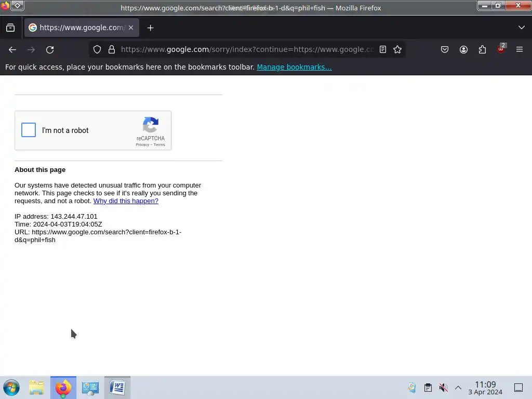
Task: Click the Firefox logo in title bar
Action: click(x=5, y=5)
